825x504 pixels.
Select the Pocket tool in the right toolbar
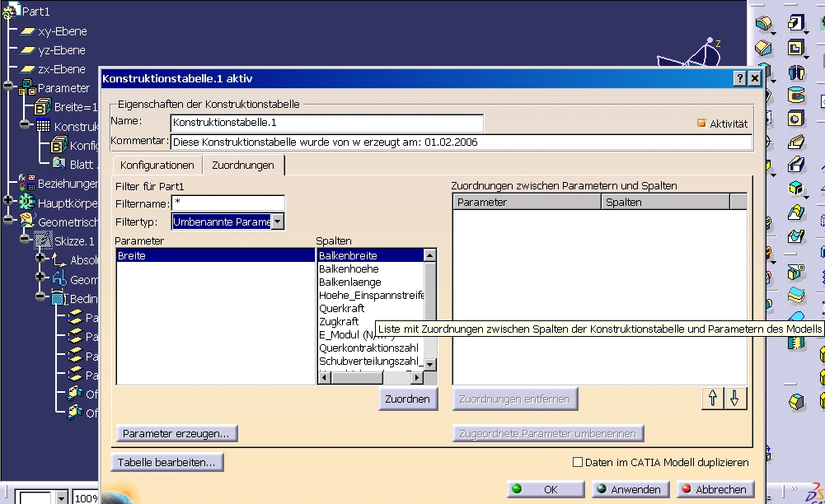(795, 48)
